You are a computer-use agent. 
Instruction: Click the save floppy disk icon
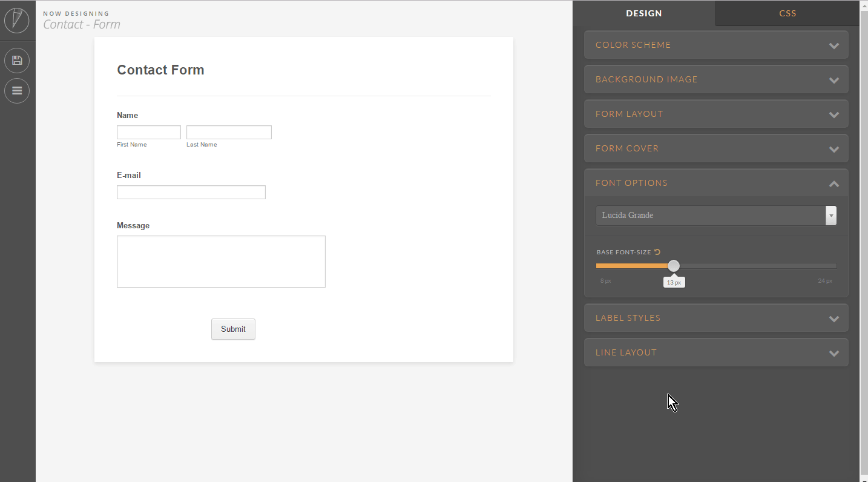pos(17,61)
